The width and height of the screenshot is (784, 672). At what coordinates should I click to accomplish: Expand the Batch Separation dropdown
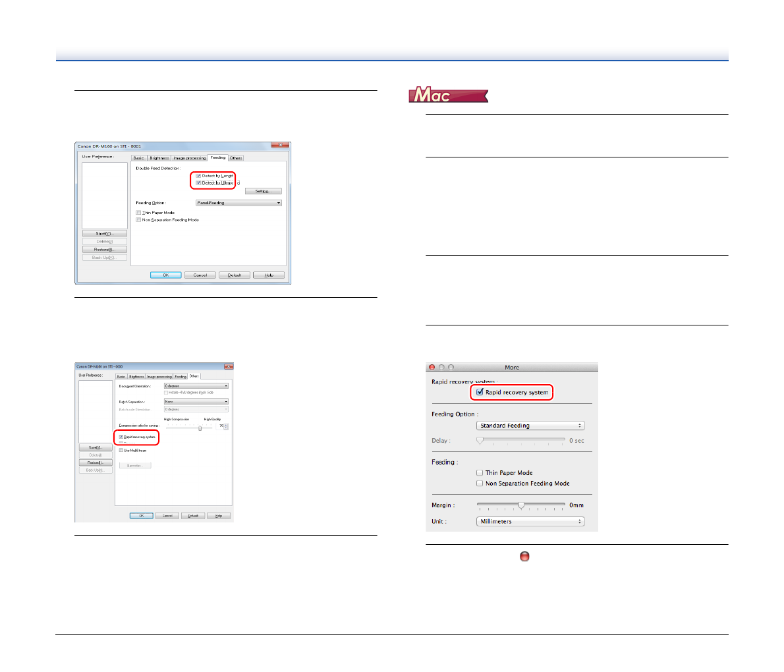tap(196, 401)
